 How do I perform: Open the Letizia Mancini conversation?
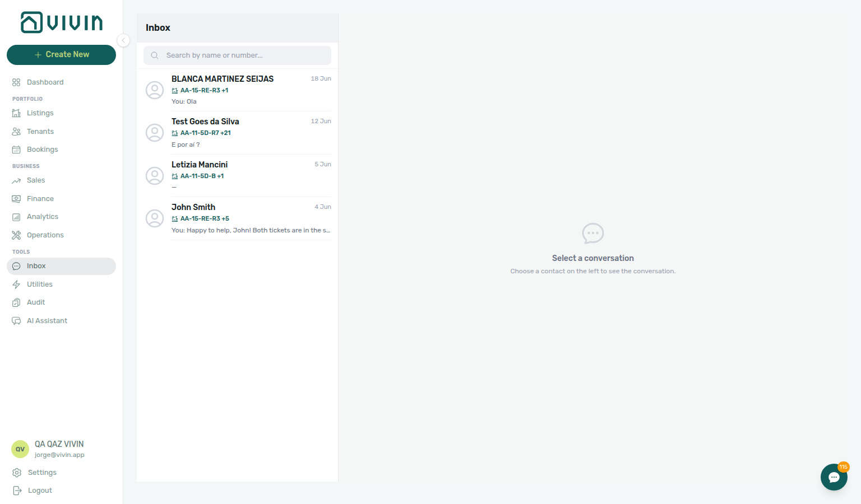pos(237,175)
